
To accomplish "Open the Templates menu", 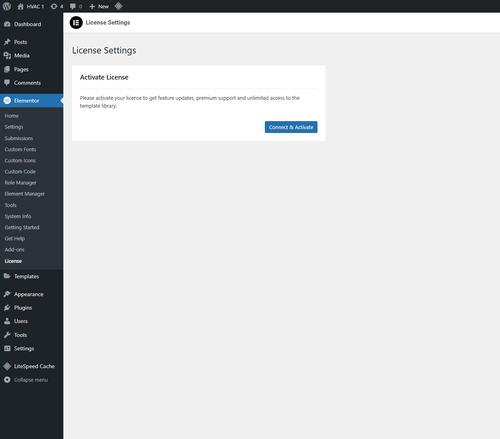I will pos(31,276).
